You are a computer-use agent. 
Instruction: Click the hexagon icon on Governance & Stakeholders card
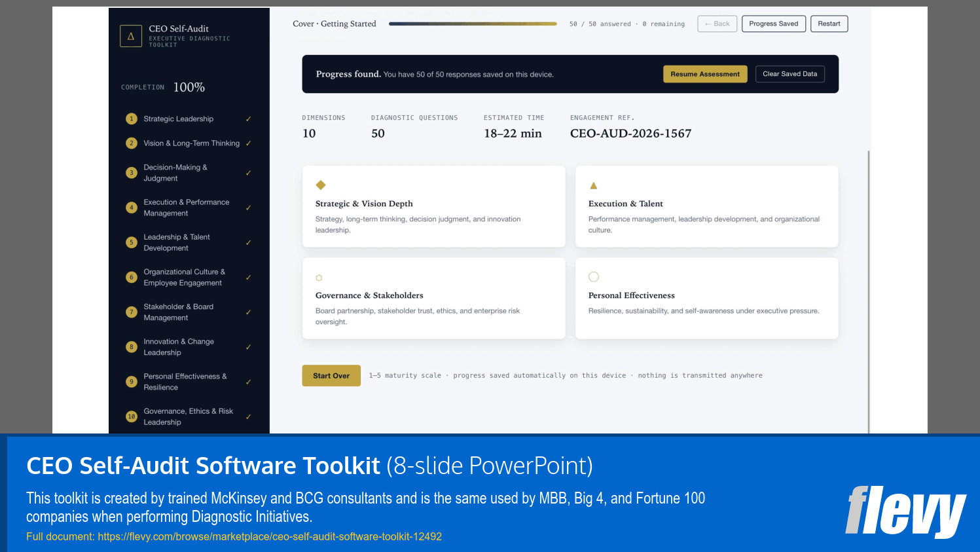pyautogui.click(x=319, y=278)
